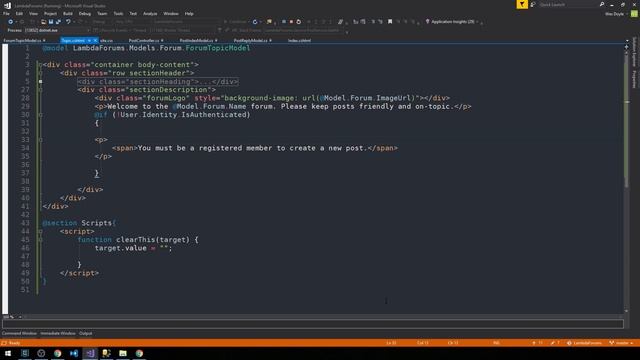This screenshot has width=640, height=360.
Task: Click the Undo toolbar icon
Action: point(68,22)
